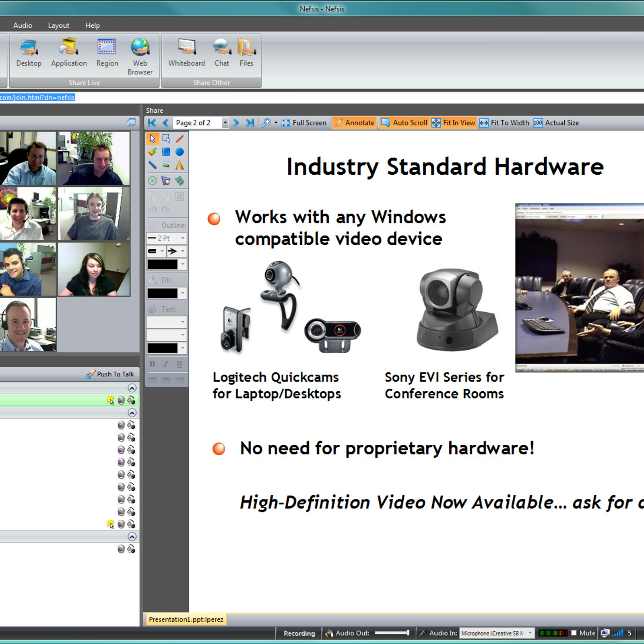Open the page selector dropdown
This screenshot has width=644, height=644.
coord(225,123)
